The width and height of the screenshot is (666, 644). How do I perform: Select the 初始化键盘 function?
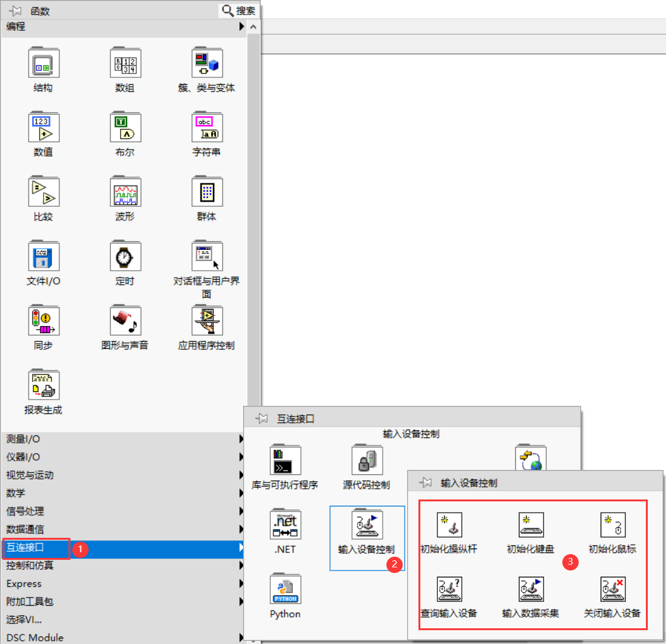coord(531,525)
